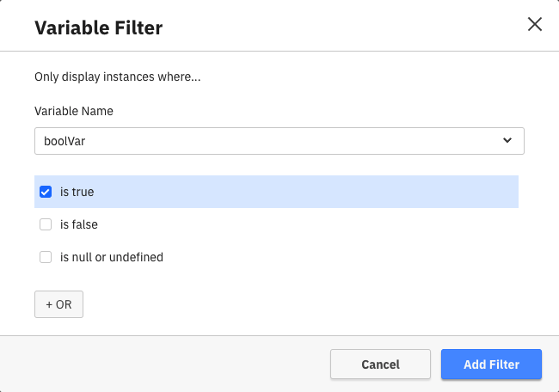Image resolution: width=559 pixels, height=392 pixels.
Task: Focus the boolVar text in the combo box
Action: click(x=64, y=141)
